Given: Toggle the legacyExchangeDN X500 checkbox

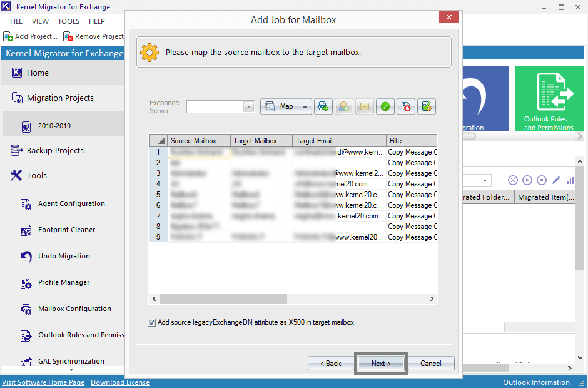Looking at the screenshot, I should (x=151, y=322).
